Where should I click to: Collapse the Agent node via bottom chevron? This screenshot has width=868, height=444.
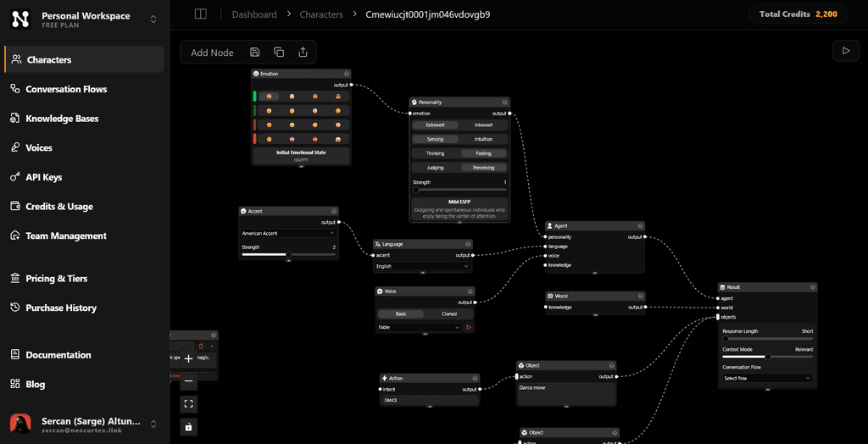[595, 274]
